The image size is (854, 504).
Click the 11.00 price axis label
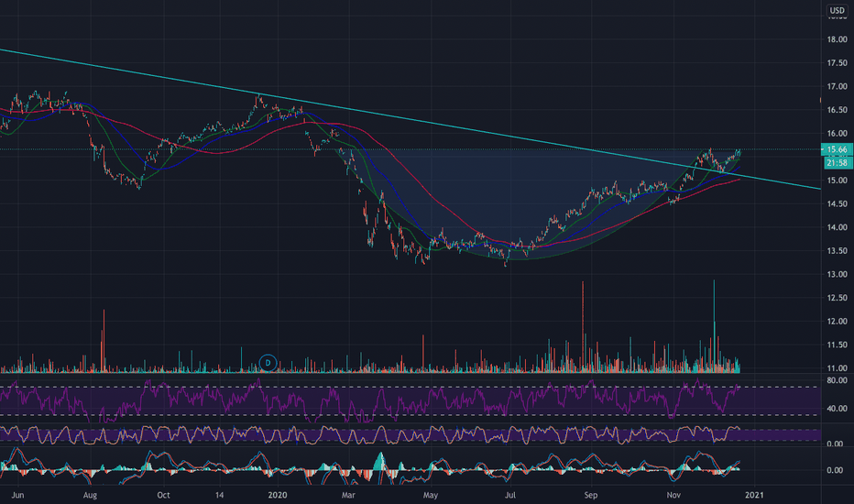coord(837,367)
